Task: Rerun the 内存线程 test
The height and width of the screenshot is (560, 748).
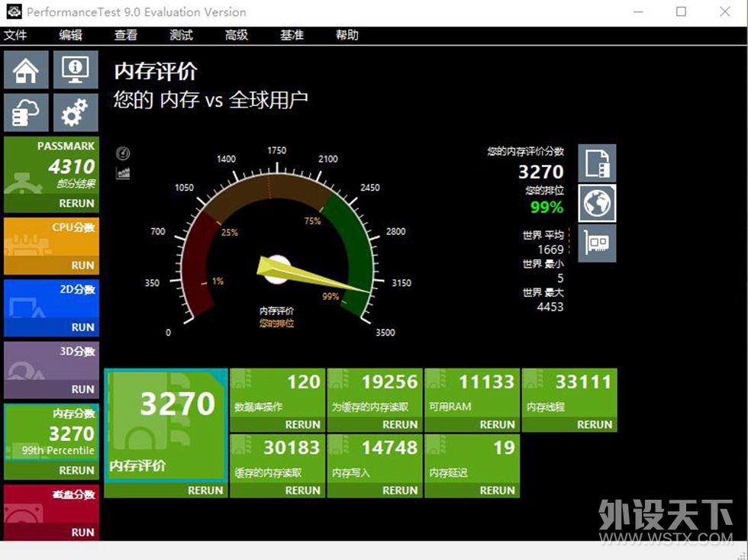Action: [x=595, y=424]
